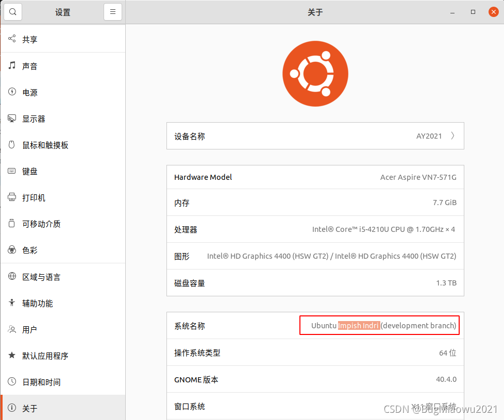
Task: Click Acer Aspire VN7-571G value
Action: tap(418, 177)
